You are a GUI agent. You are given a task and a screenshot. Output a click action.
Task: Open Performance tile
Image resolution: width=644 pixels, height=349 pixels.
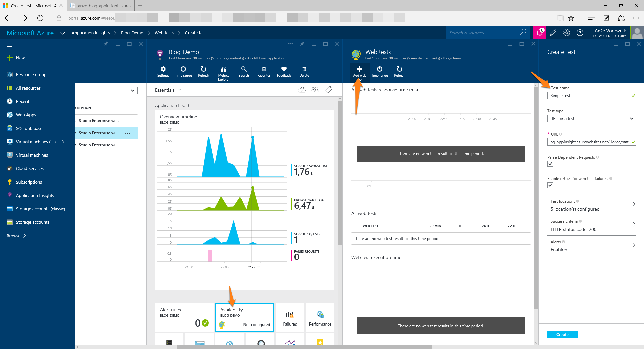(x=320, y=317)
